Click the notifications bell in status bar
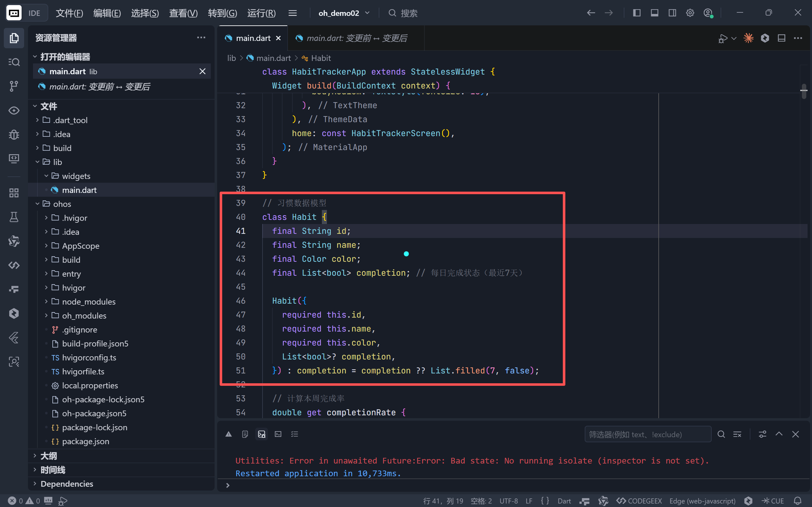 tap(798, 501)
